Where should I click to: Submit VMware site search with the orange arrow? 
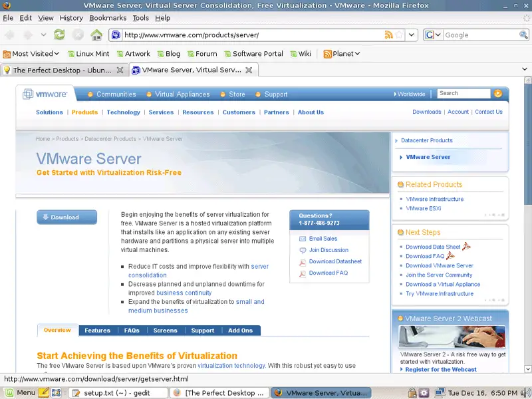coord(497,93)
